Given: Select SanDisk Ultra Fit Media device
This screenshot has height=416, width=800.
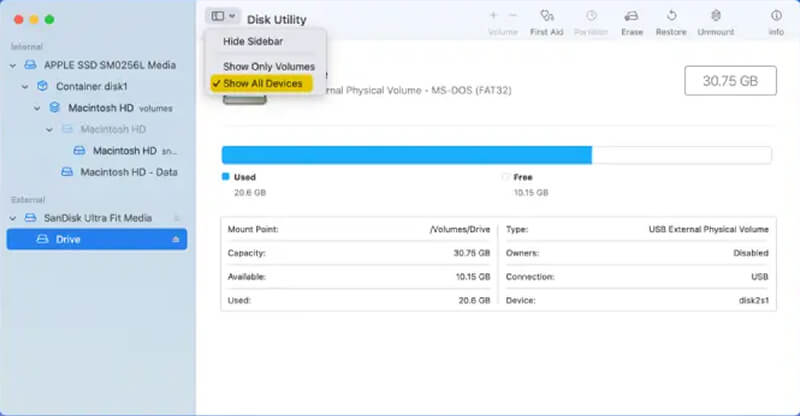Looking at the screenshot, I should click(x=97, y=218).
